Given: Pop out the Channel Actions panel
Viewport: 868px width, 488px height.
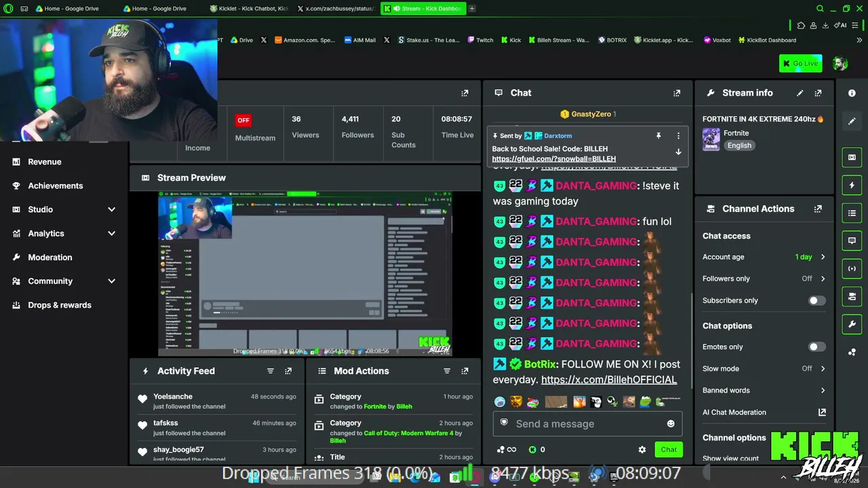Looking at the screenshot, I should click(818, 209).
